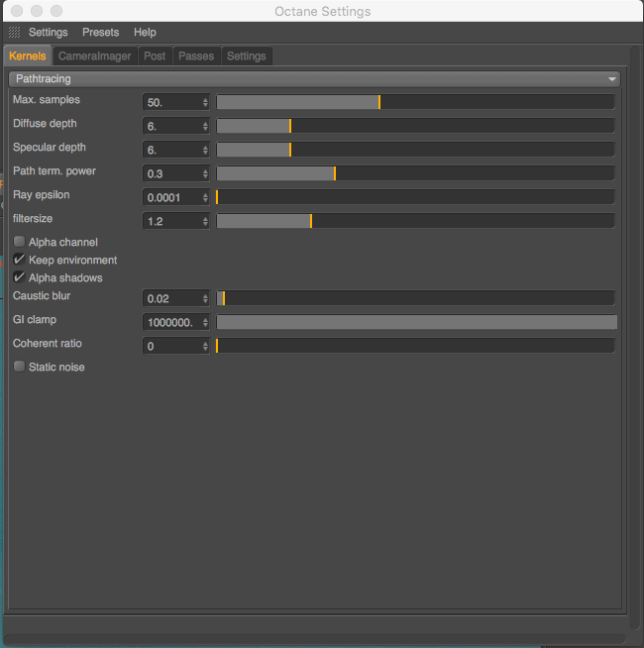
Task: Click the GI clamp stepper arrows
Action: pos(205,322)
